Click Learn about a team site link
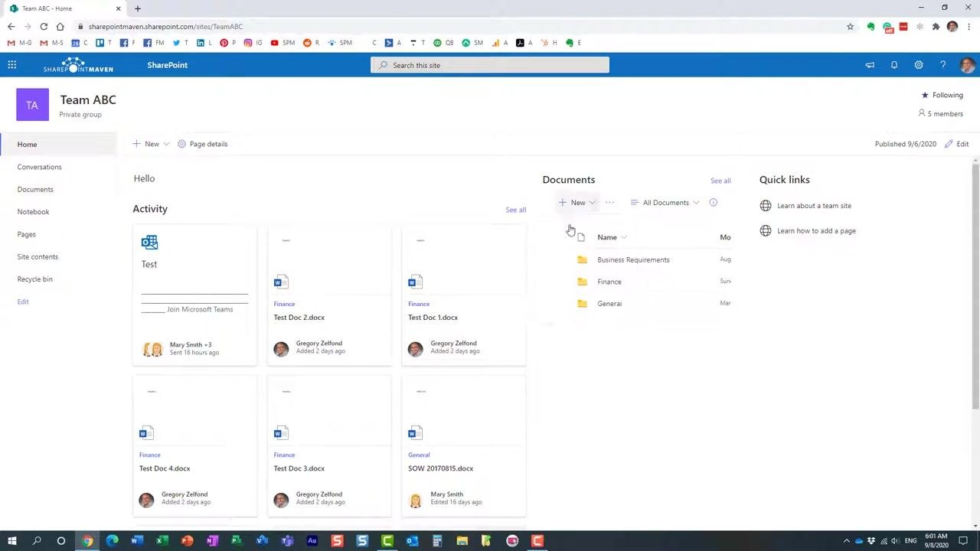 pyautogui.click(x=814, y=206)
